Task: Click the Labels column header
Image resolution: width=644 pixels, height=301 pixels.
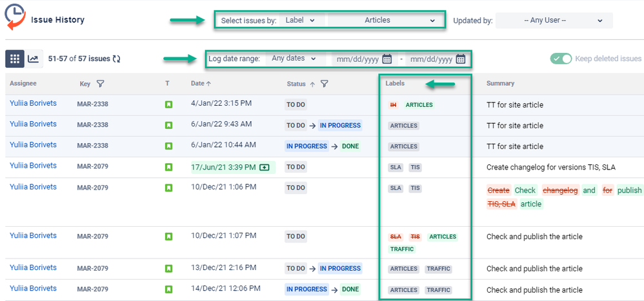Action: coord(395,83)
